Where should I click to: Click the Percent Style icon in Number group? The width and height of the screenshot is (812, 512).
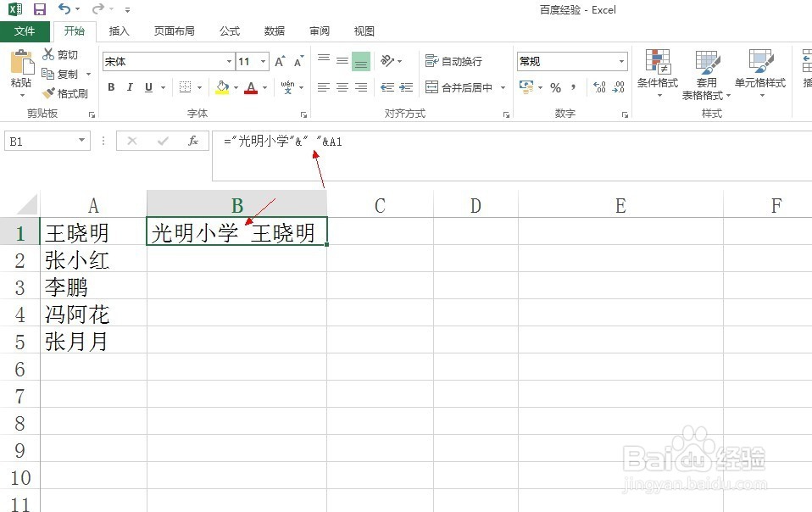point(556,87)
